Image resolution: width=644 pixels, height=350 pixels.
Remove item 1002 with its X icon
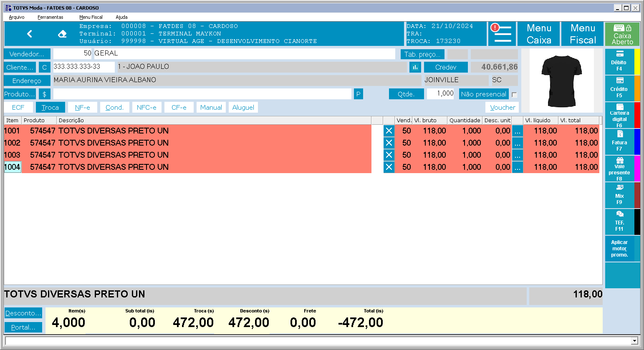389,143
